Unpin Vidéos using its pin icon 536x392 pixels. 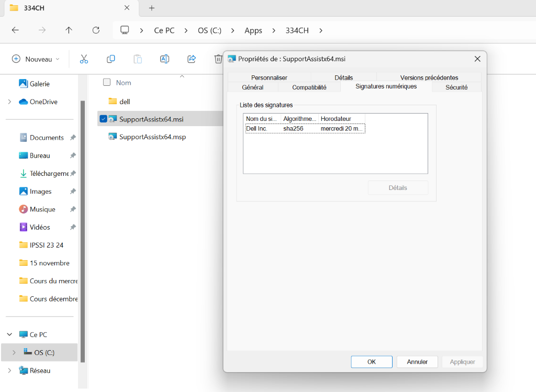coord(73,227)
